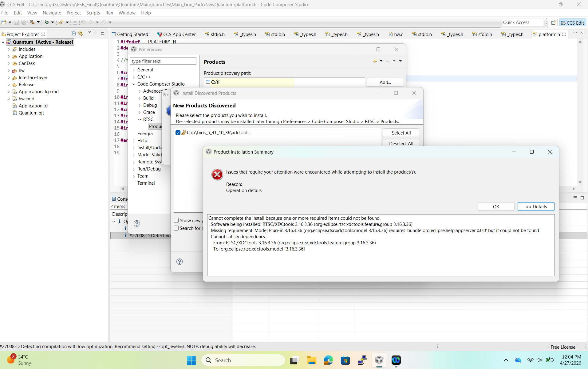Open the Project Explorer view menu triangle

coord(89,32)
